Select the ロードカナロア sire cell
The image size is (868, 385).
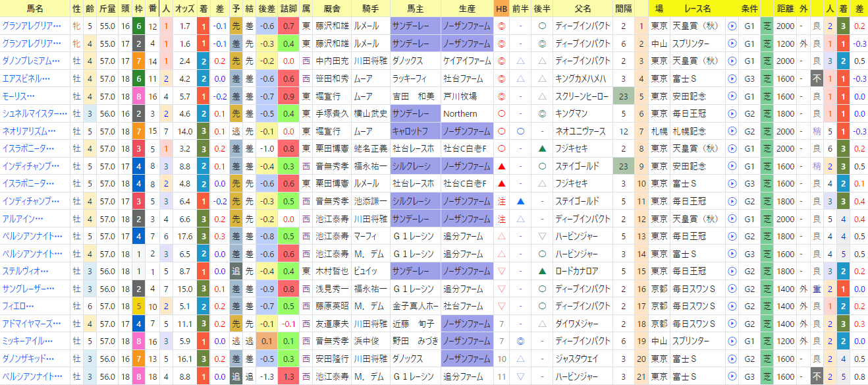[x=582, y=270]
